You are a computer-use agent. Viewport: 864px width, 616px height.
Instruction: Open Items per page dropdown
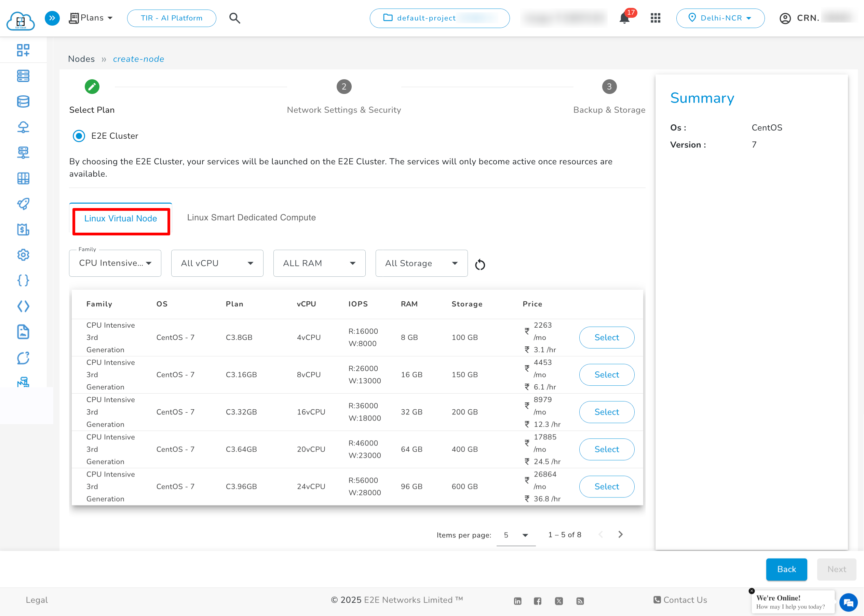[516, 535]
